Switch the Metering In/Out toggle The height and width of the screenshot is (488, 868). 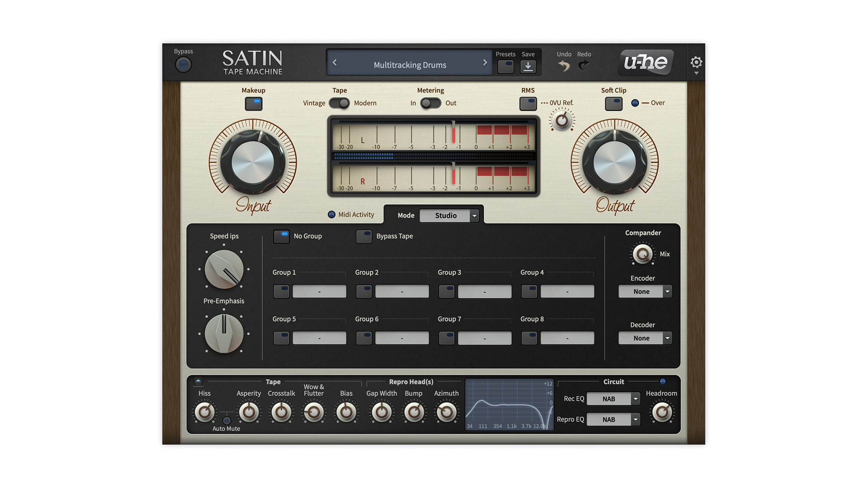click(x=430, y=103)
